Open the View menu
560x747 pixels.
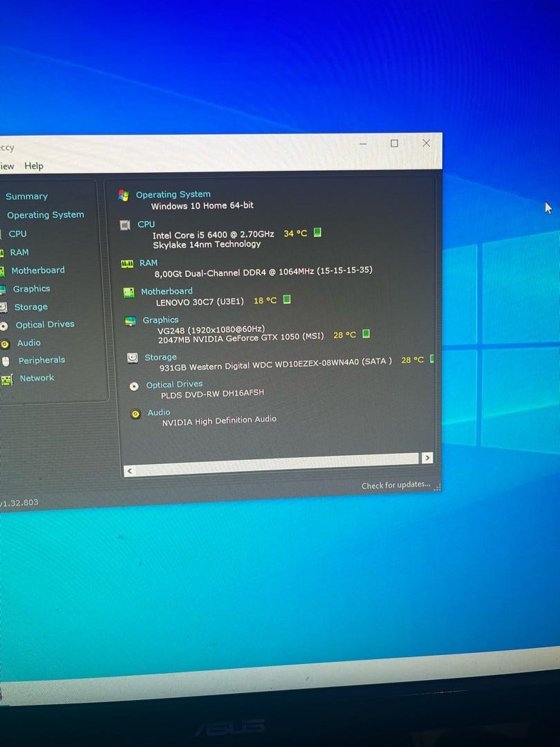(7, 166)
